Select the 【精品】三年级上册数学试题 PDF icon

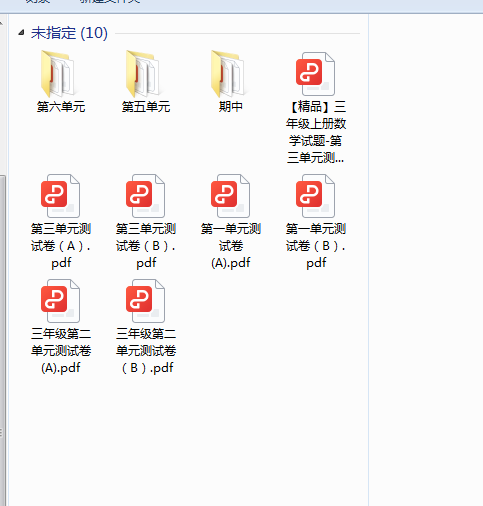(x=315, y=74)
